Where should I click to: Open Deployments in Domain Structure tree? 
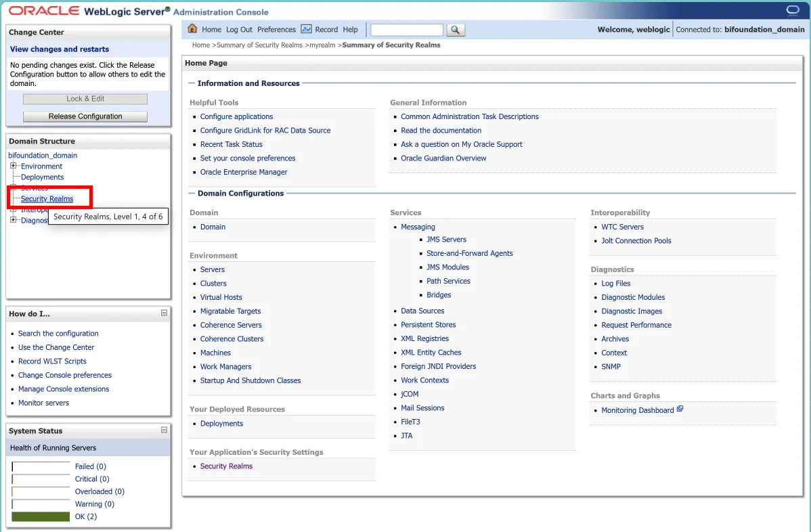[43, 177]
